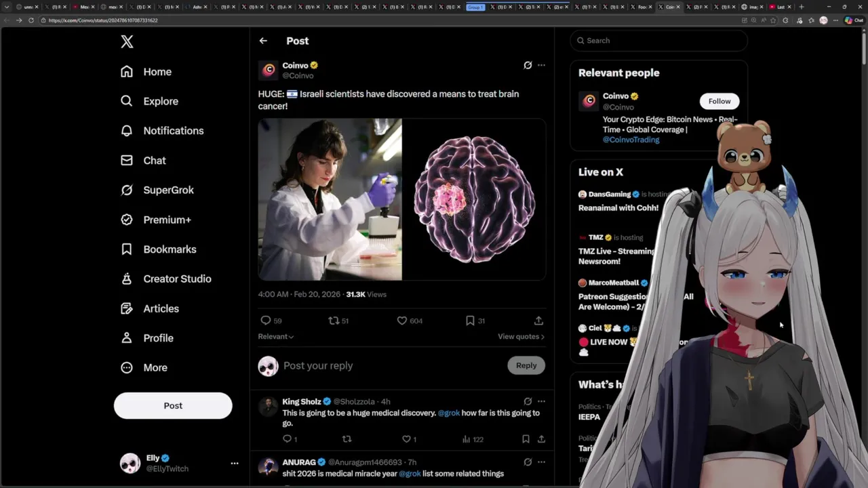Open a new browser tab
Image resolution: width=868 pixels, height=488 pixels.
[802, 7]
